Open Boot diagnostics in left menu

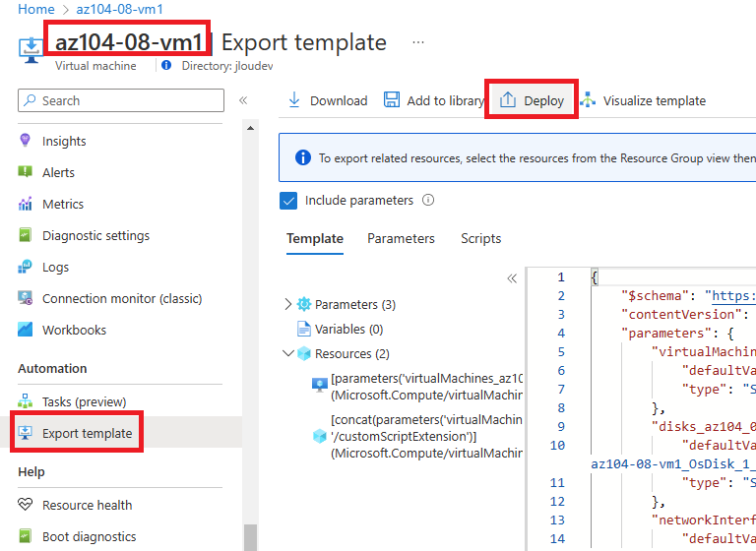[x=90, y=536]
